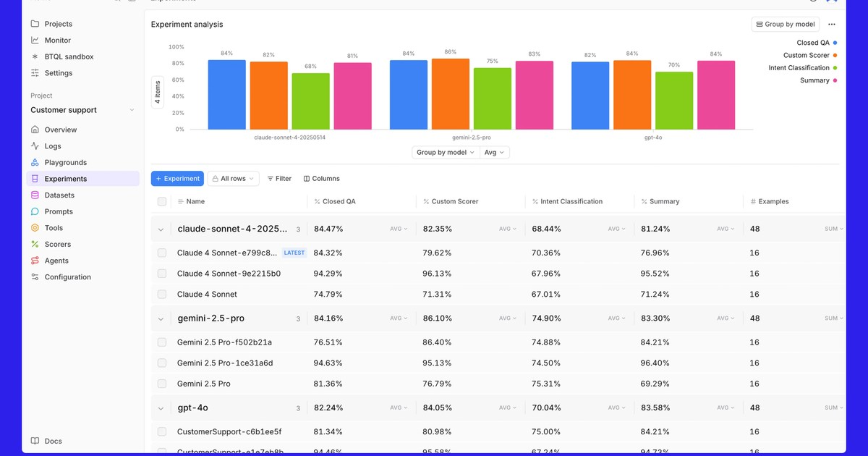The height and width of the screenshot is (456, 868).
Task: Check the CustomSupport-c6b1ee5f row checkbox
Action: coord(162,432)
